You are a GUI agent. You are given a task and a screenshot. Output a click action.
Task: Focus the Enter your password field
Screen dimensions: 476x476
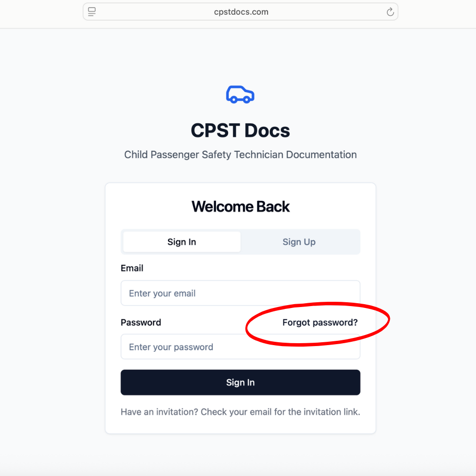[240, 347]
